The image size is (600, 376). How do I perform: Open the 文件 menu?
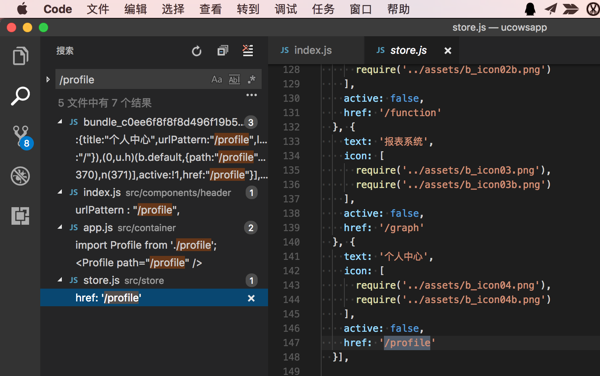point(98,9)
